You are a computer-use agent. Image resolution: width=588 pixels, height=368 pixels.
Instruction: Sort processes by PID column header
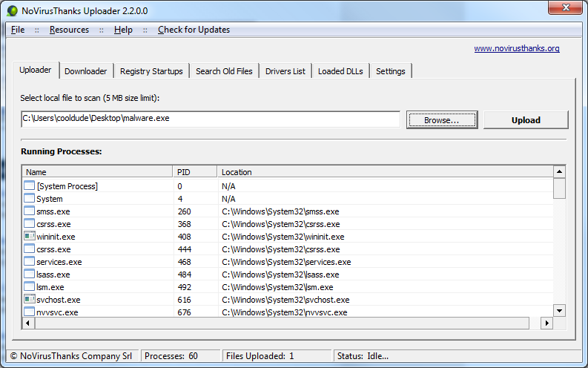tap(194, 172)
